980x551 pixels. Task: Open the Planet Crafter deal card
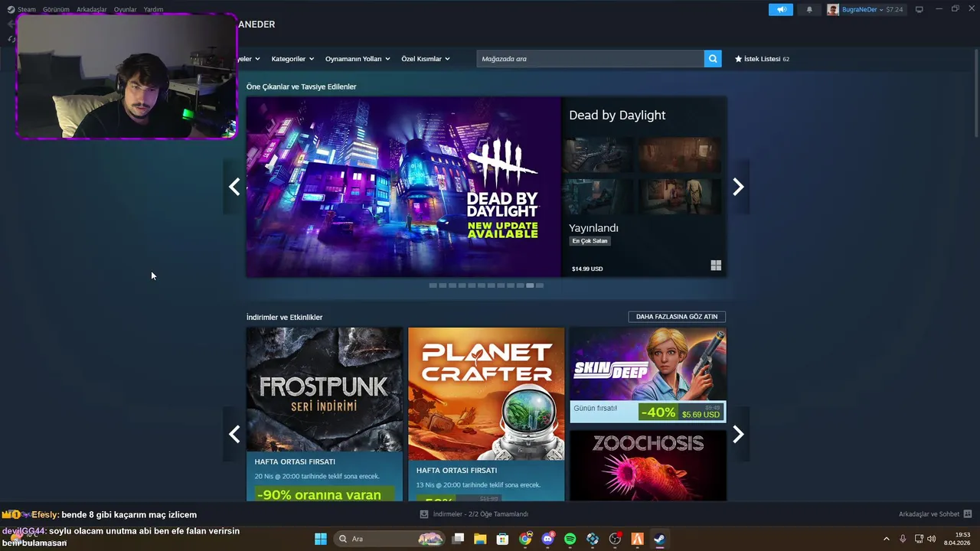[x=486, y=414]
